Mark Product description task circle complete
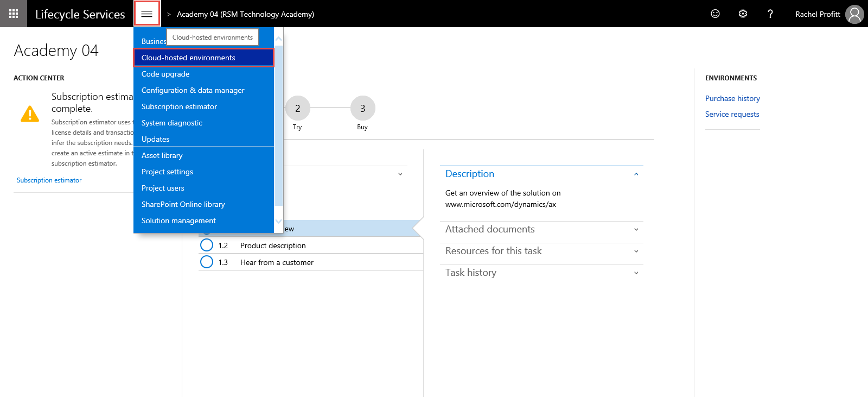Image resolution: width=868 pixels, height=397 pixels. tap(207, 245)
